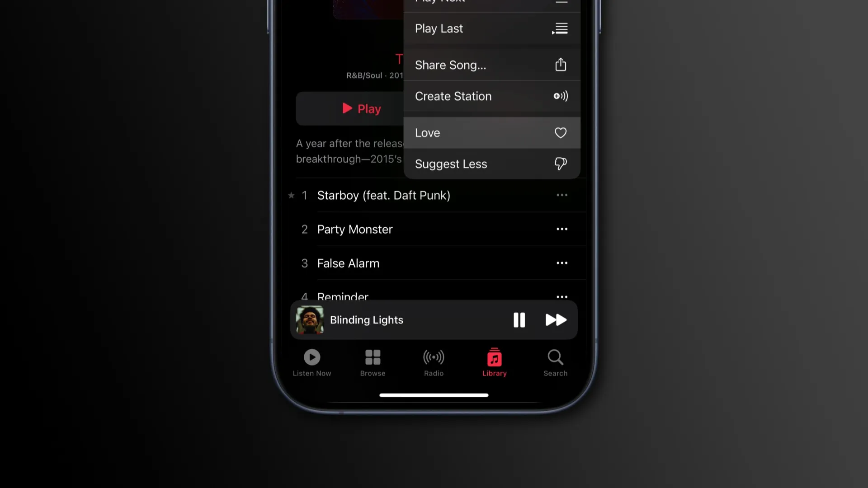This screenshot has height=488, width=868.
Task: Tap the Blinding Lights mini player thumbnail
Action: pyautogui.click(x=310, y=320)
